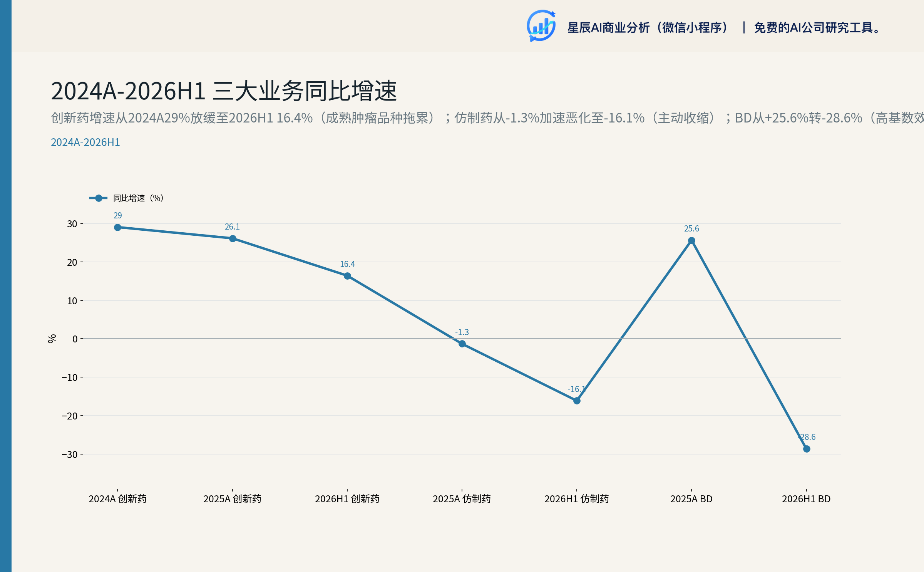Select the 2026H1 创新药 data point
The width and height of the screenshot is (924, 572).
[347, 276]
